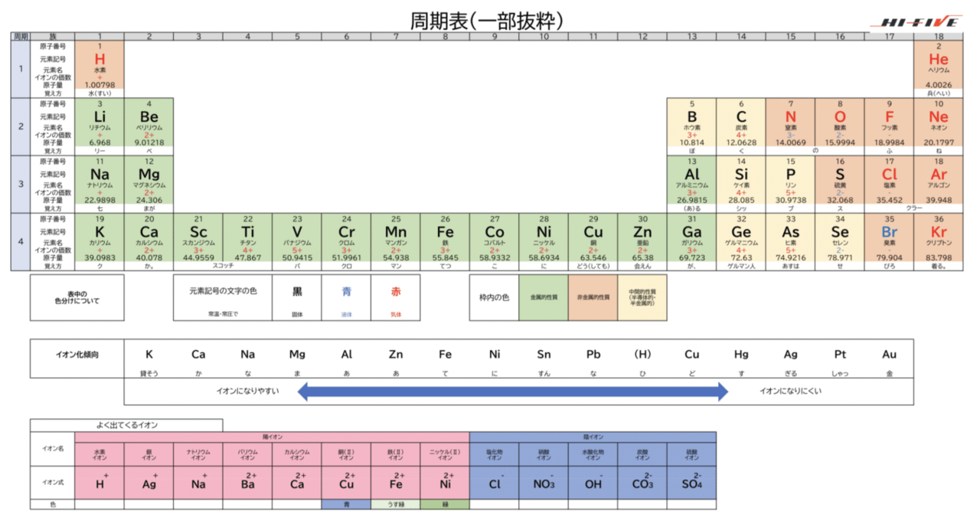980x524 pixels.
Task: Click the krypton (Kr) element cell
Action: (x=939, y=240)
